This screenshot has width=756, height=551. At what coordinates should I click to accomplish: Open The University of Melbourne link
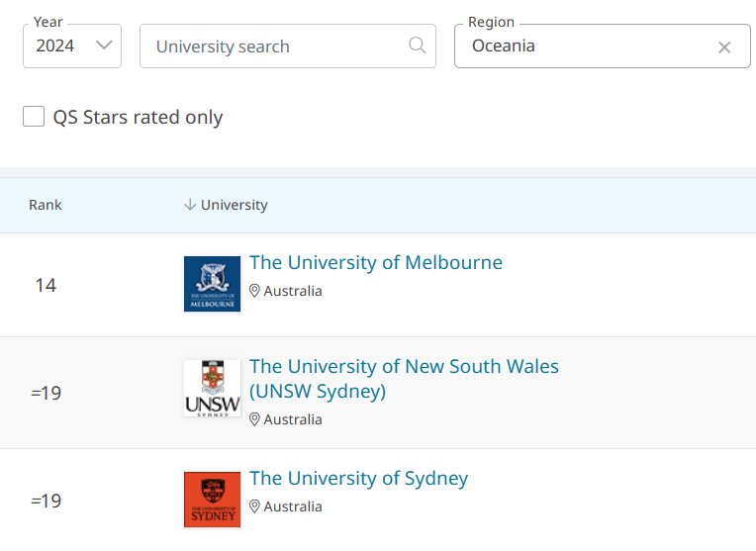tap(376, 263)
